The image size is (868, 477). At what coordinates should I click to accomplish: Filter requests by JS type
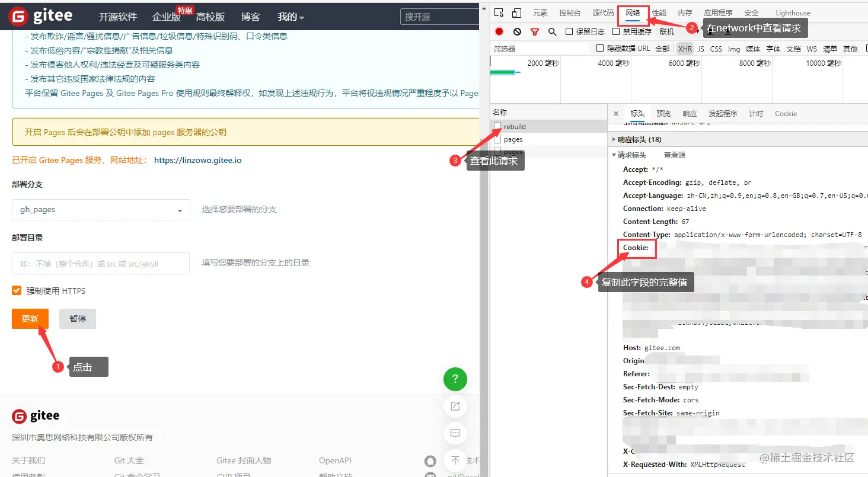pyautogui.click(x=701, y=49)
